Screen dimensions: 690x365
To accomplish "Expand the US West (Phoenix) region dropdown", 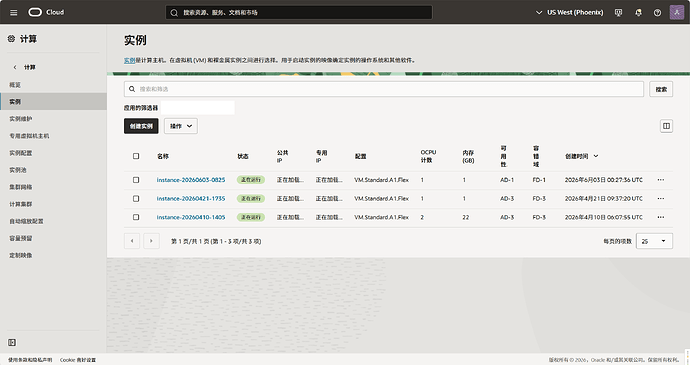I will (x=569, y=12).
